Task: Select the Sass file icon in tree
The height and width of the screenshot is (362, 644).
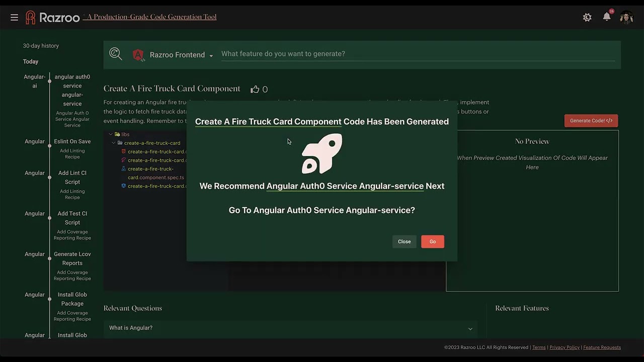Action: coord(124,160)
